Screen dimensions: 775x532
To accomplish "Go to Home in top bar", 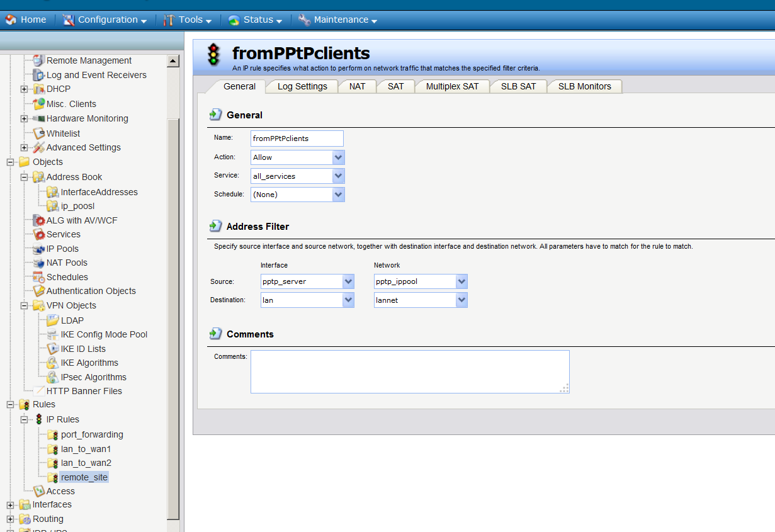I will [26, 20].
